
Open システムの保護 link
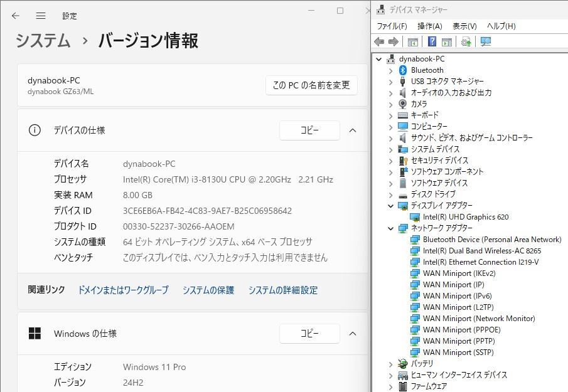pos(208,290)
